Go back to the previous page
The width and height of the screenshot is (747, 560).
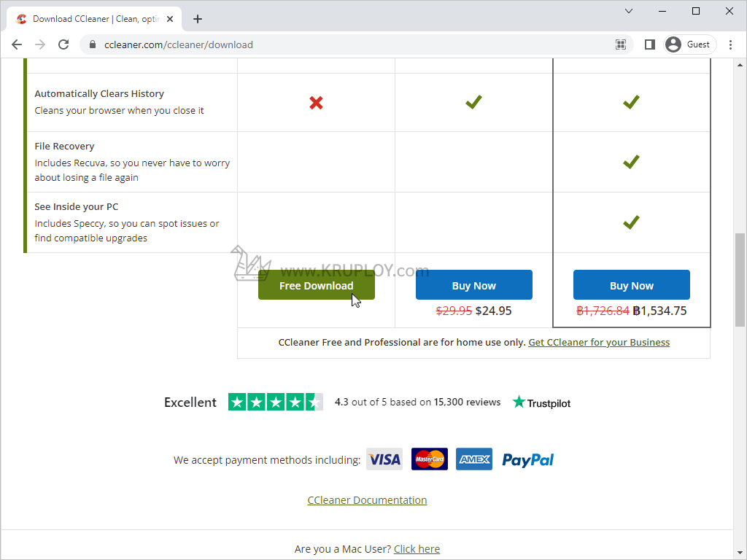(17, 44)
